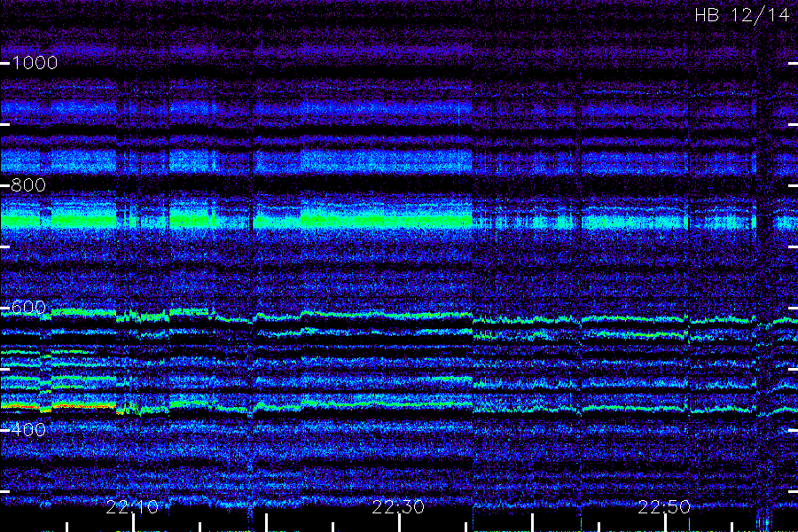Click the 22:10 time axis label

click(x=132, y=507)
